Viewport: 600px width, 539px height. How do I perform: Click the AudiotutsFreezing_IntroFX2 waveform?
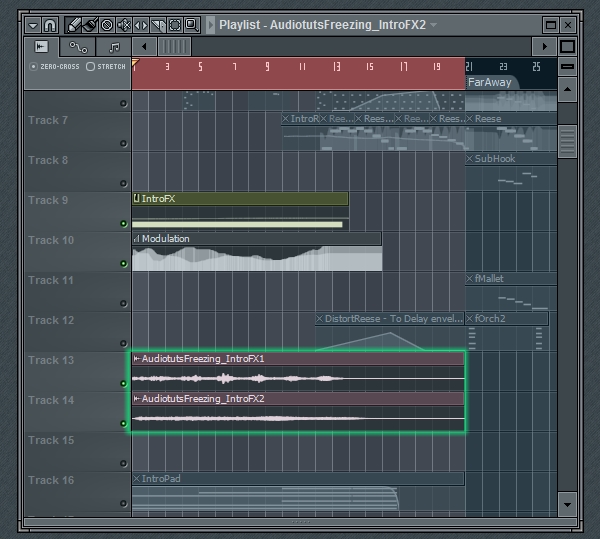[x=298, y=418]
